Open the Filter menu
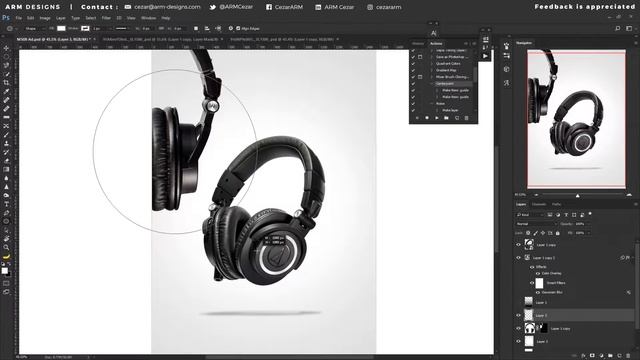 pyautogui.click(x=106, y=18)
